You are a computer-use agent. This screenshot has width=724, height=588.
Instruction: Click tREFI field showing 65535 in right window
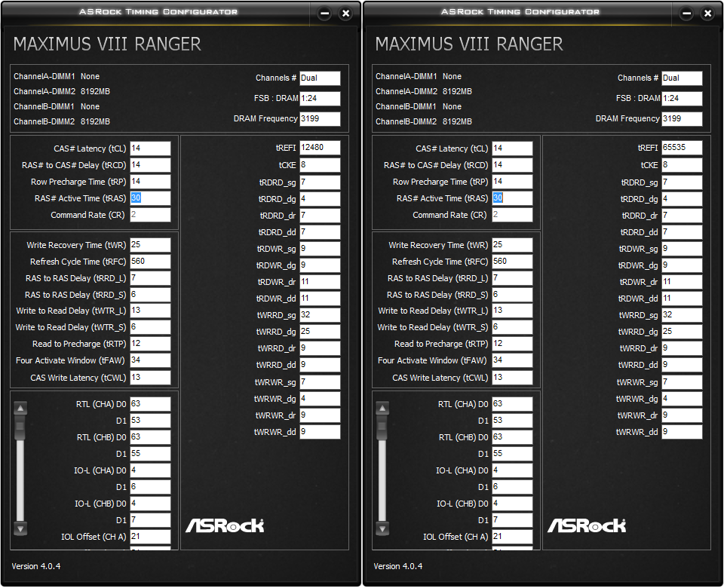[682, 148]
